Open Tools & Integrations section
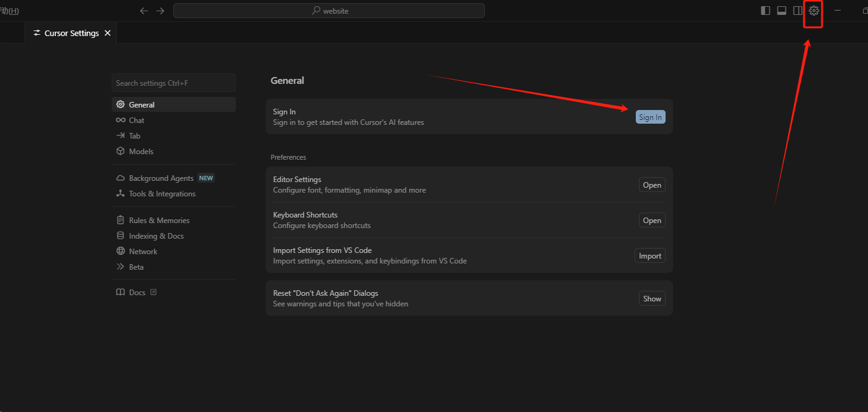Viewport: 868px width, 412px height. click(174, 193)
